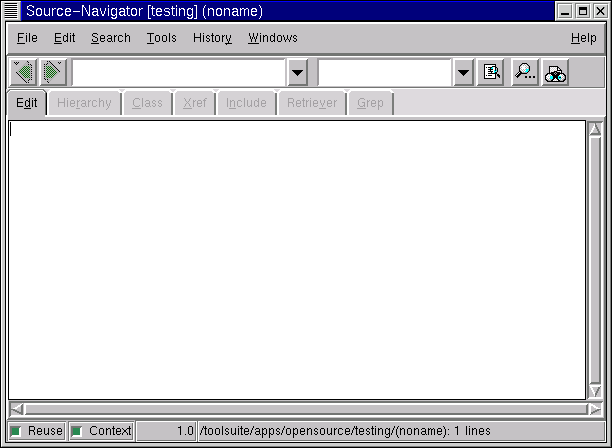Switch to the Hierarchy tab
The image size is (612, 448).
click(84, 103)
